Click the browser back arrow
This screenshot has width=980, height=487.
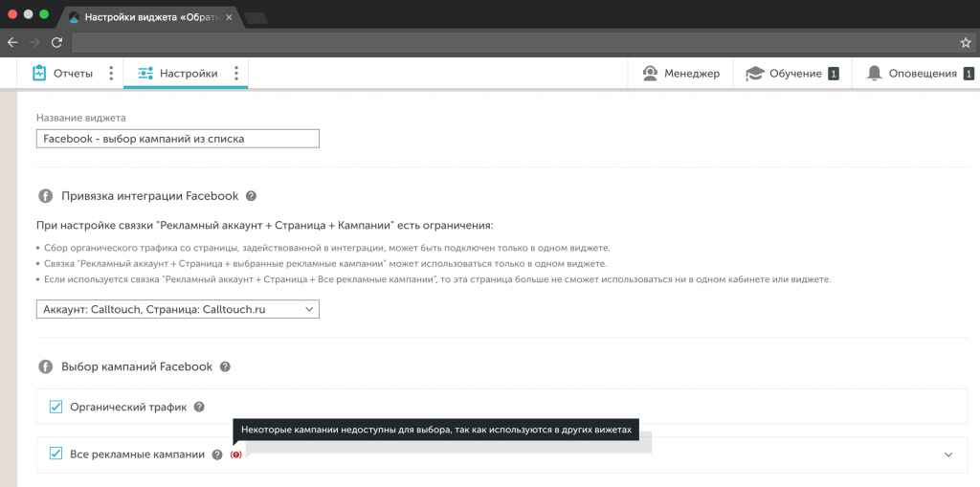pos(12,42)
